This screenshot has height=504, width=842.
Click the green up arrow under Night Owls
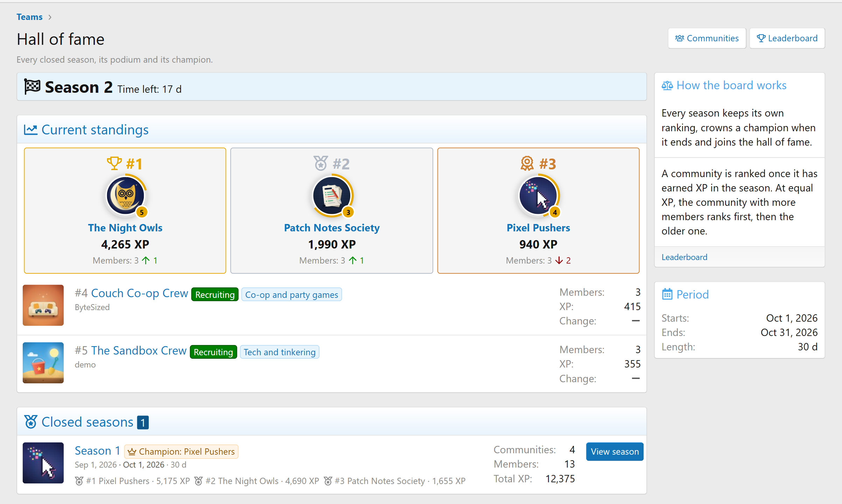point(146,260)
